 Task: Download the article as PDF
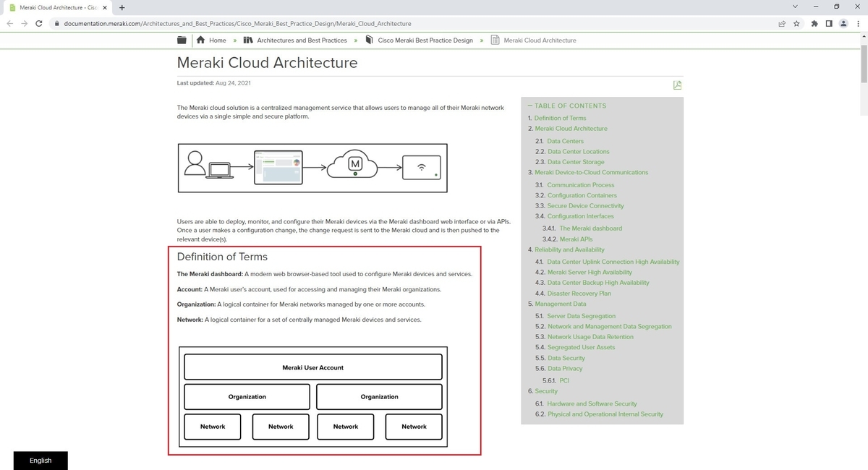[x=677, y=85]
